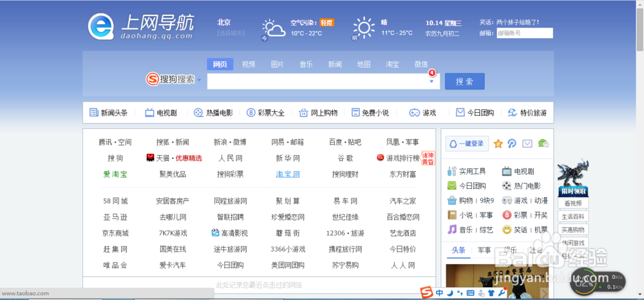Viewport: 644px width, 300px height.
Task: Click the 一键登录 login button
Action: point(467,144)
